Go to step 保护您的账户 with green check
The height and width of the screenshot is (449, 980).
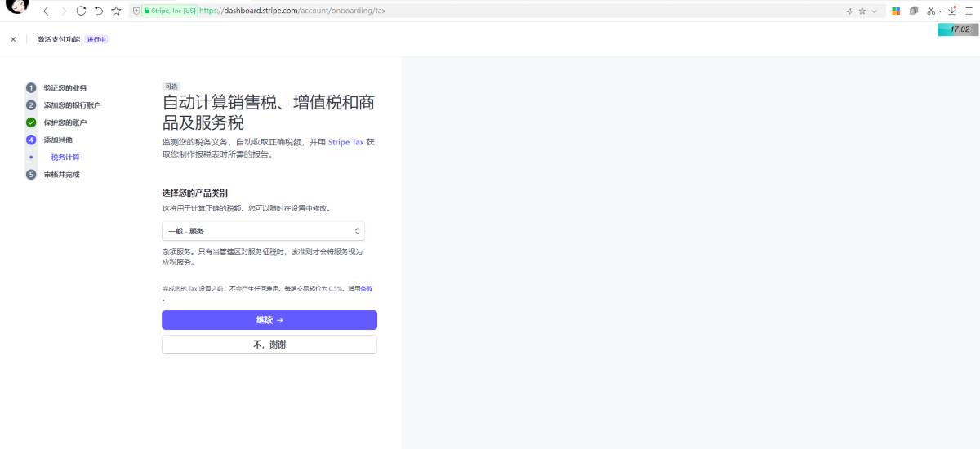click(65, 122)
